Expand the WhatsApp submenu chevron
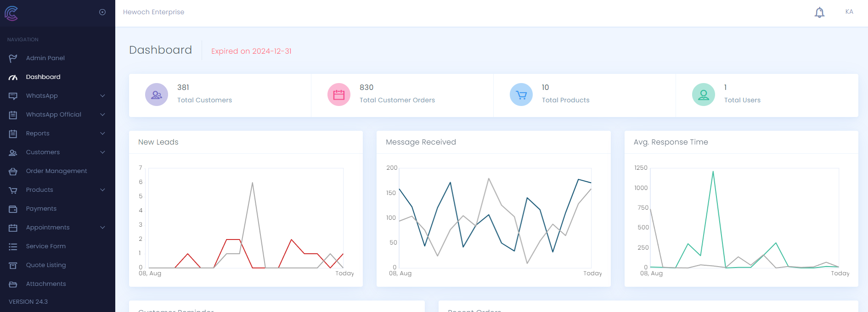 pos(102,96)
